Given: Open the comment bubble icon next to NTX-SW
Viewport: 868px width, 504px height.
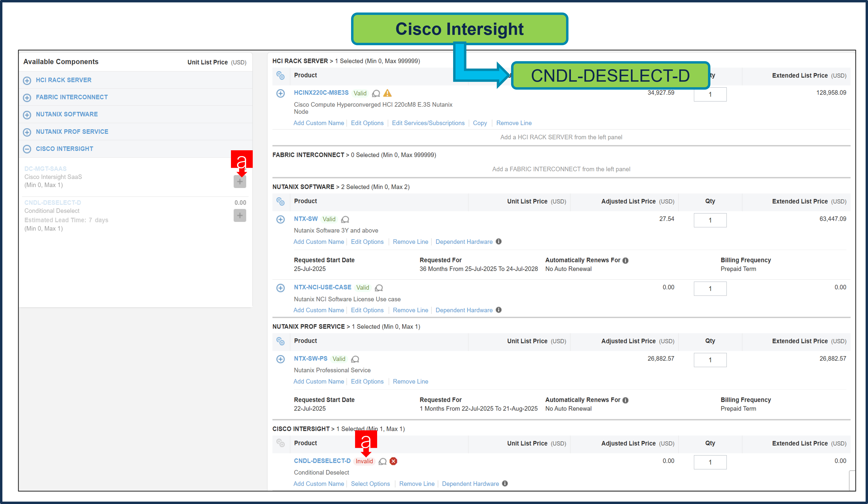Looking at the screenshot, I should [345, 219].
